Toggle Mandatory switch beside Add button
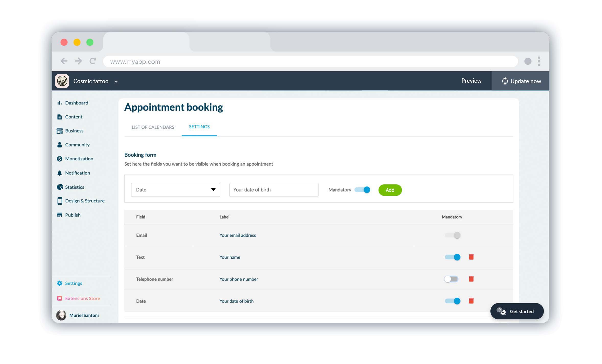Screen dimensions: 602x364 click(362, 190)
